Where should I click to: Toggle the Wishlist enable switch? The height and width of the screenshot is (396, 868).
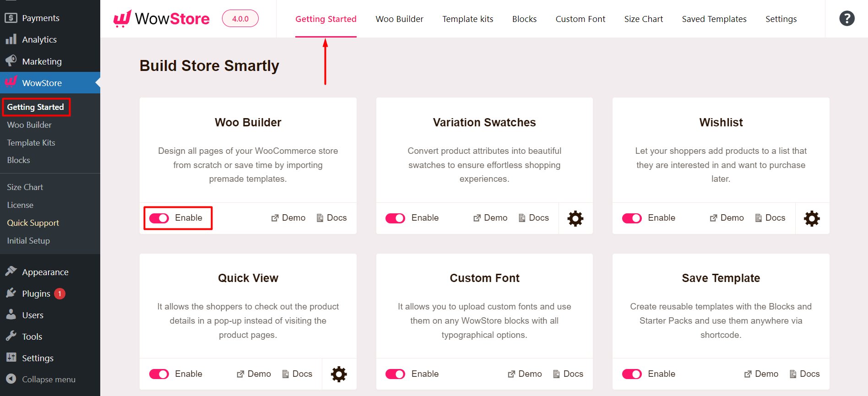tap(632, 218)
